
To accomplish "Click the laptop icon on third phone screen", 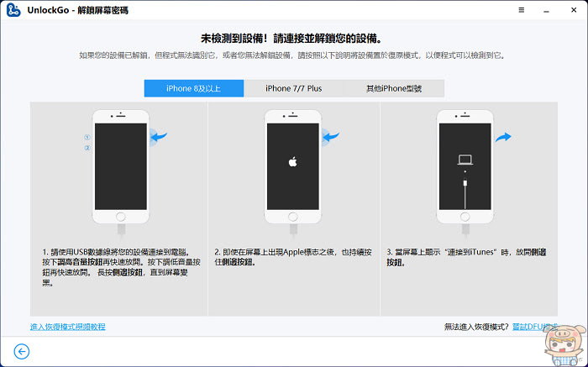I will [x=465, y=160].
